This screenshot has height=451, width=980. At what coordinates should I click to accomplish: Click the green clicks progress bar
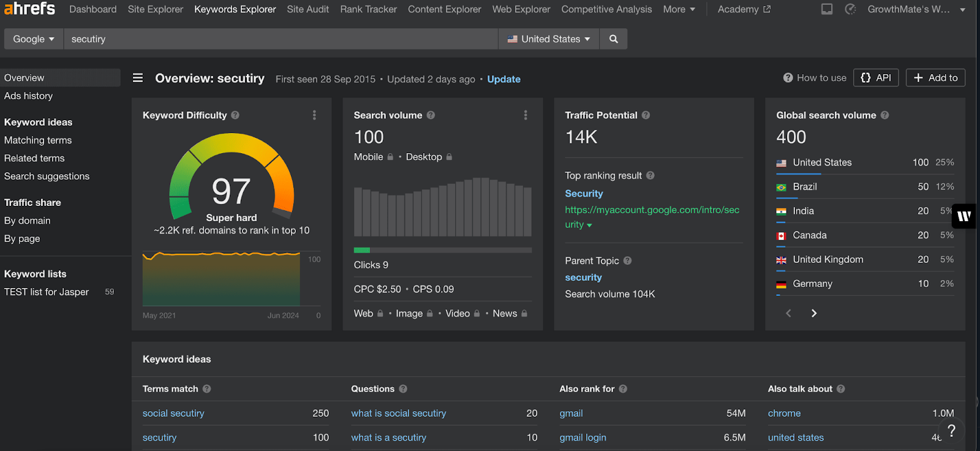[x=362, y=250]
